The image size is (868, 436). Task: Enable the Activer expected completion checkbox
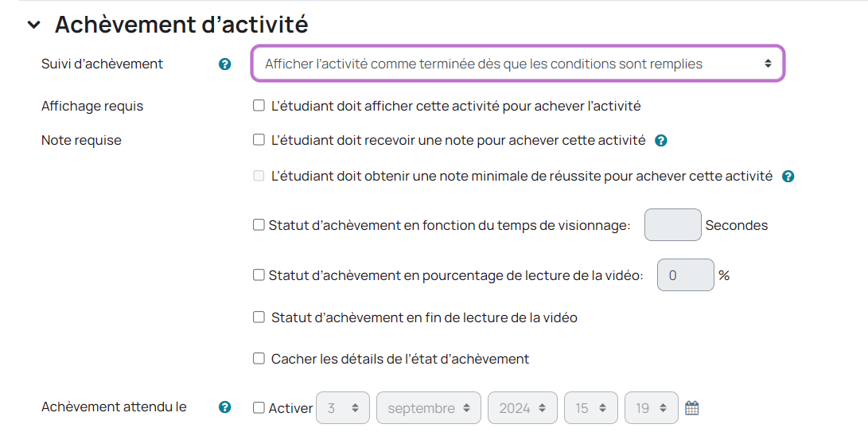(x=259, y=408)
